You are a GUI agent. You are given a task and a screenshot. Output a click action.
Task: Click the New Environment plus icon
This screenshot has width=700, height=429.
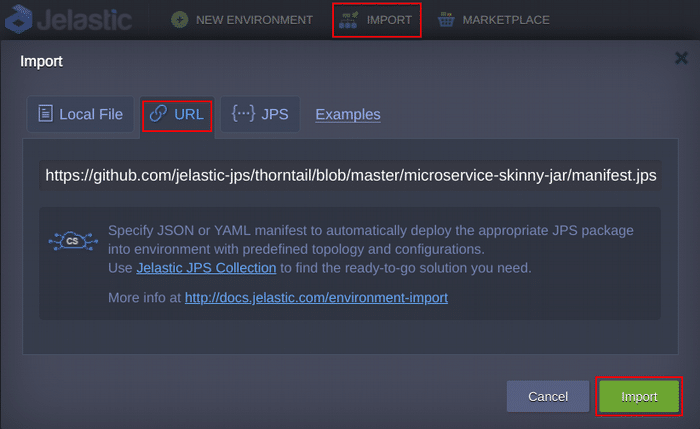coord(179,20)
